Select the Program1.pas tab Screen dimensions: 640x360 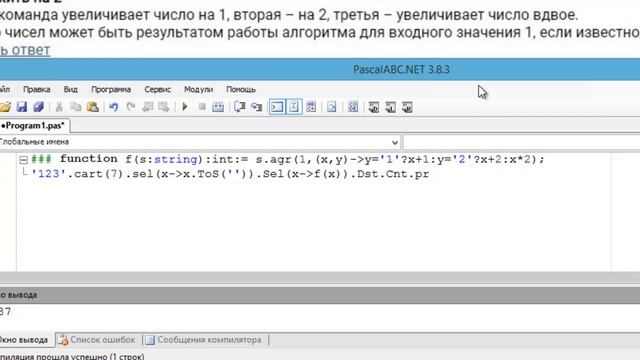(x=34, y=126)
